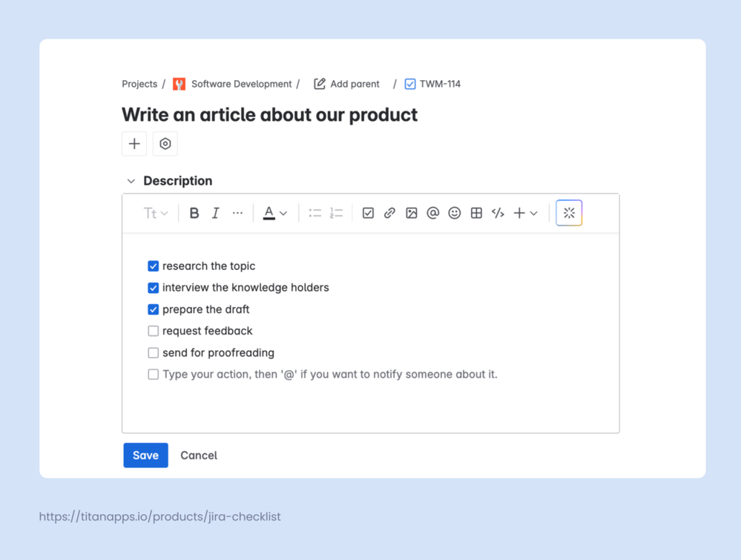Toggle bold formatting
Viewport: 741px width, 560px height.
pyautogui.click(x=194, y=213)
